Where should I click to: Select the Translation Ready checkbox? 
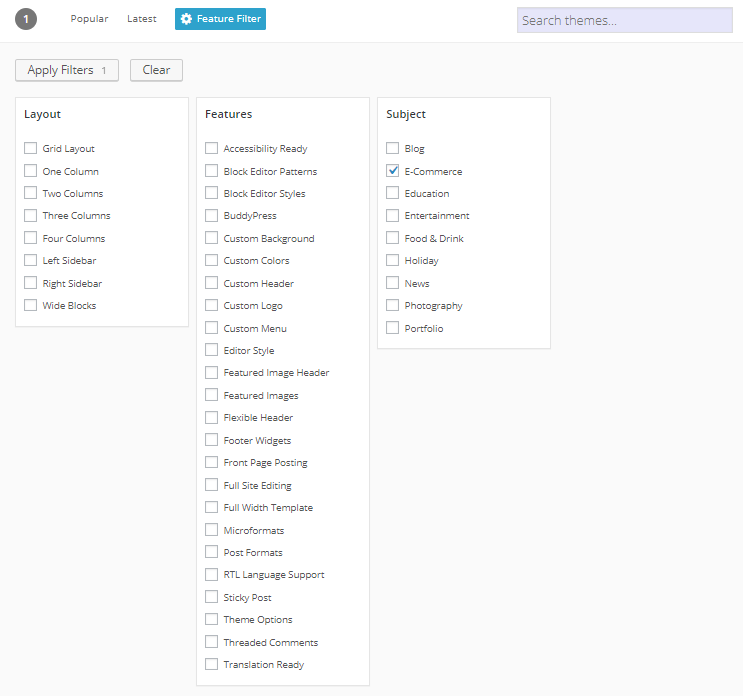pos(212,664)
